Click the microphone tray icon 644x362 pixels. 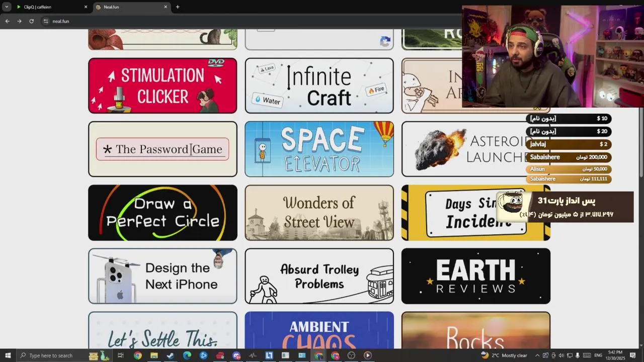pos(578,355)
